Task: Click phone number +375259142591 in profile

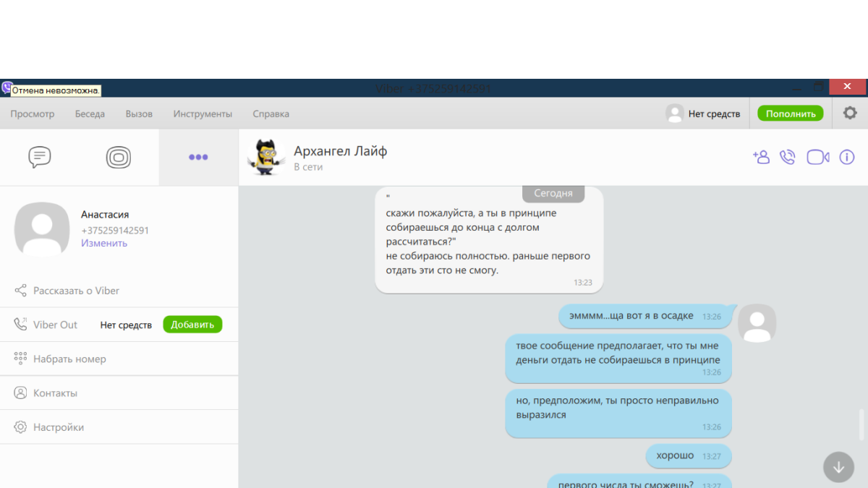Action: (x=115, y=231)
